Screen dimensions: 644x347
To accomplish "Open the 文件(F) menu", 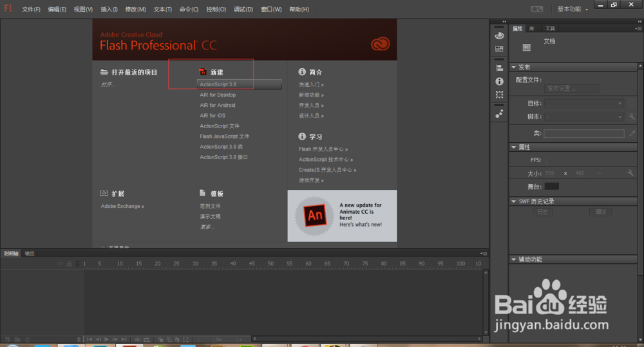I will coord(31,10).
